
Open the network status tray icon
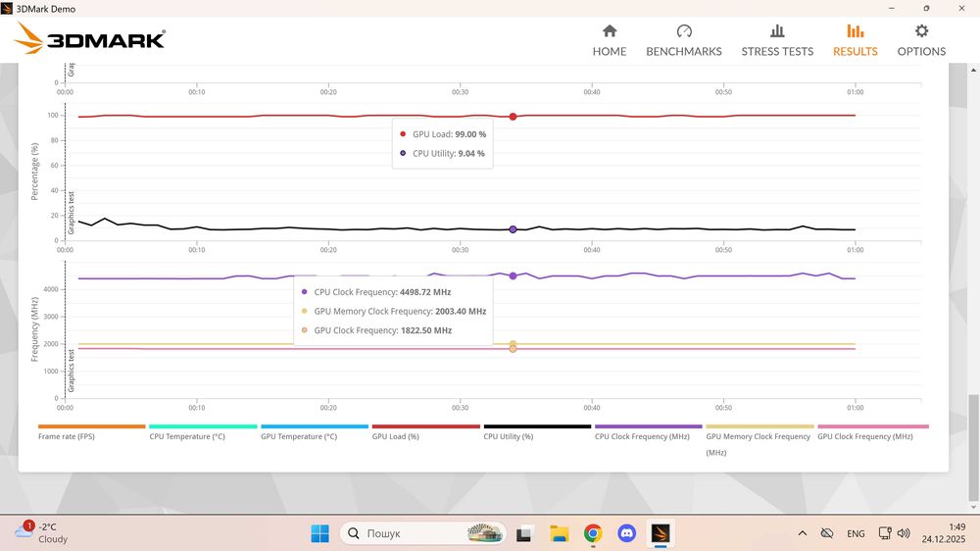pyautogui.click(x=885, y=533)
